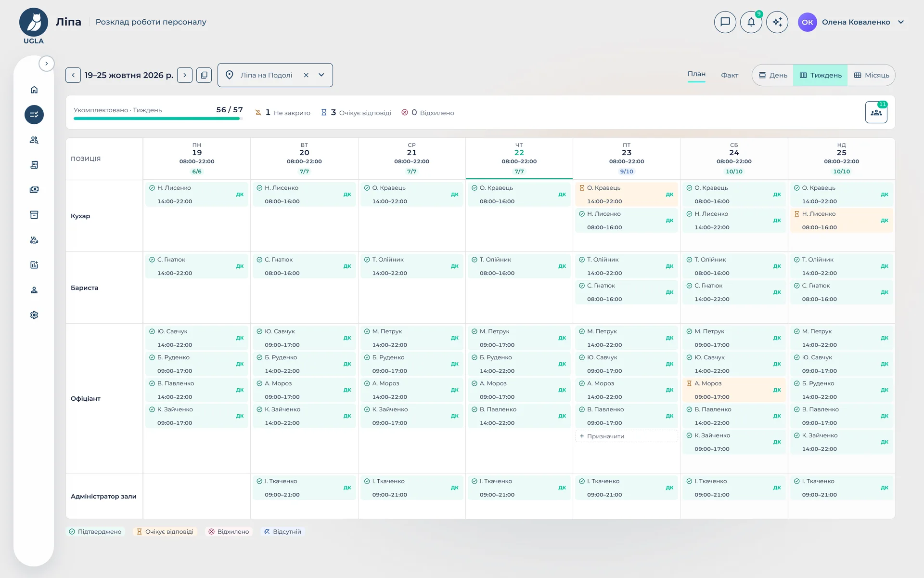
Task: Switch to the Факт tab
Action: pos(730,75)
